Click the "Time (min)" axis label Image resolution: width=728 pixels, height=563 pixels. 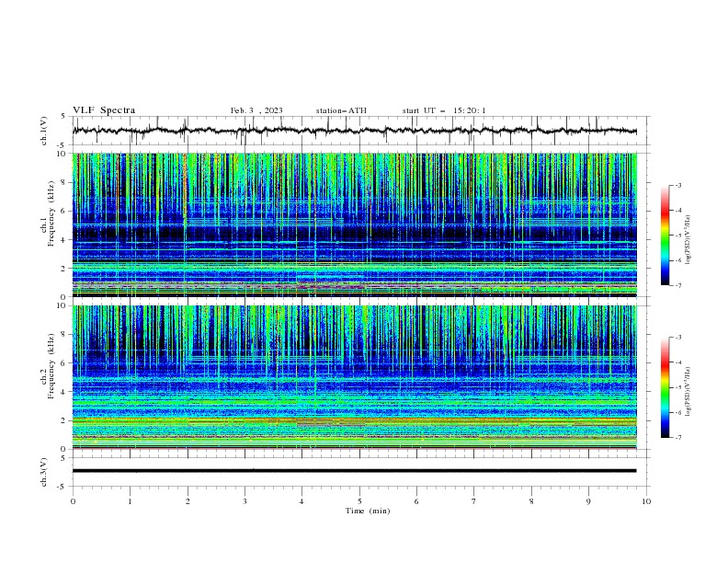pos(368,511)
